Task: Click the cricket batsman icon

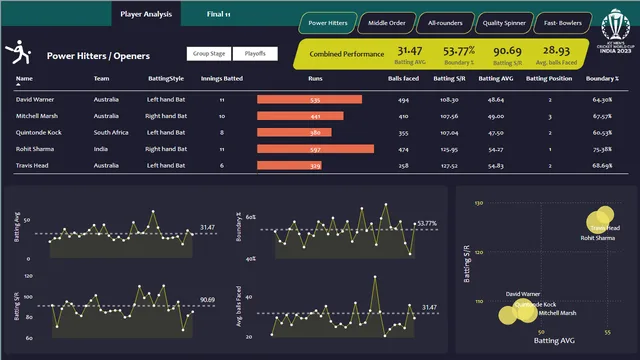Action: 18,52
